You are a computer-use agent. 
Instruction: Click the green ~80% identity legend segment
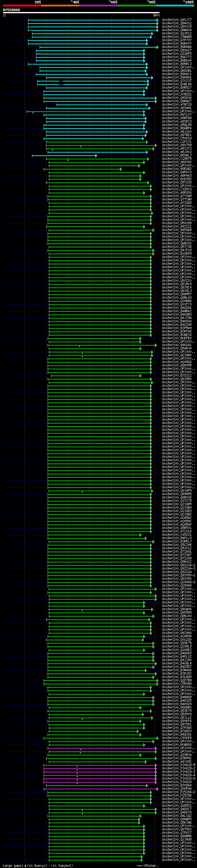[137, 6]
